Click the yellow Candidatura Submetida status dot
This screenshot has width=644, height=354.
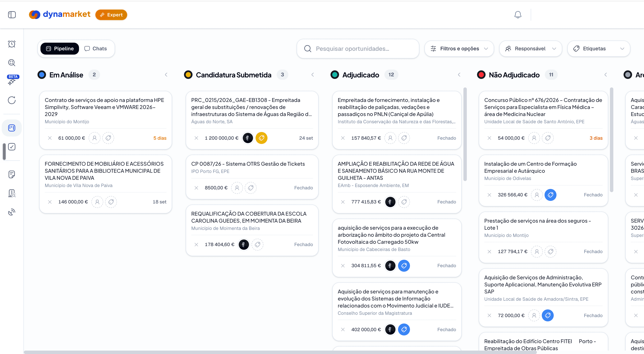(188, 75)
